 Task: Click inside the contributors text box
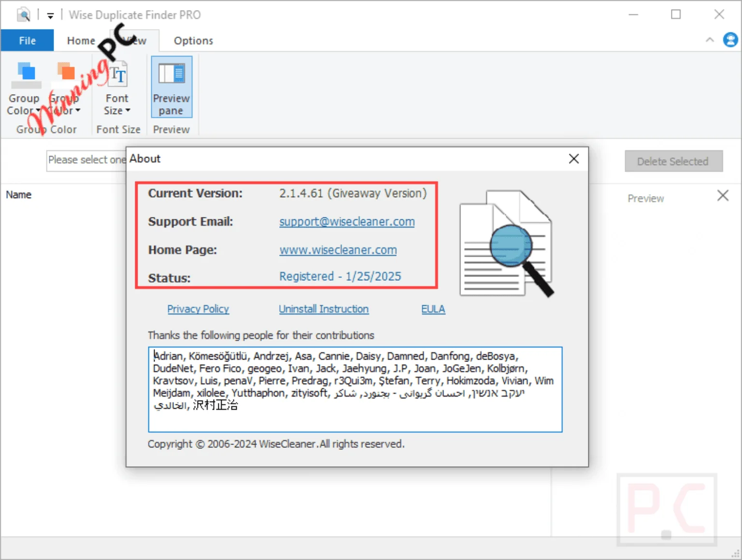tap(355, 389)
